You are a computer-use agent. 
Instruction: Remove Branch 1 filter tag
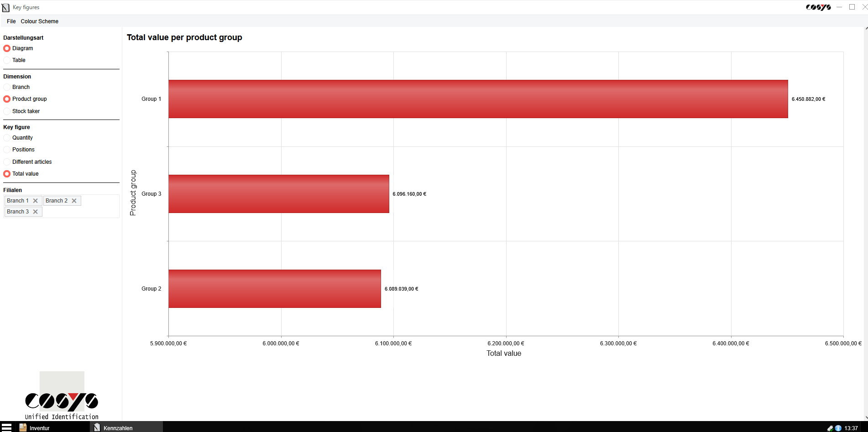click(x=36, y=201)
